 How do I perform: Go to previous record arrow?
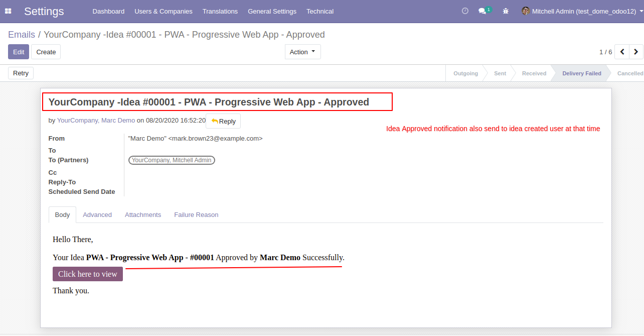pyautogui.click(x=622, y=52)
